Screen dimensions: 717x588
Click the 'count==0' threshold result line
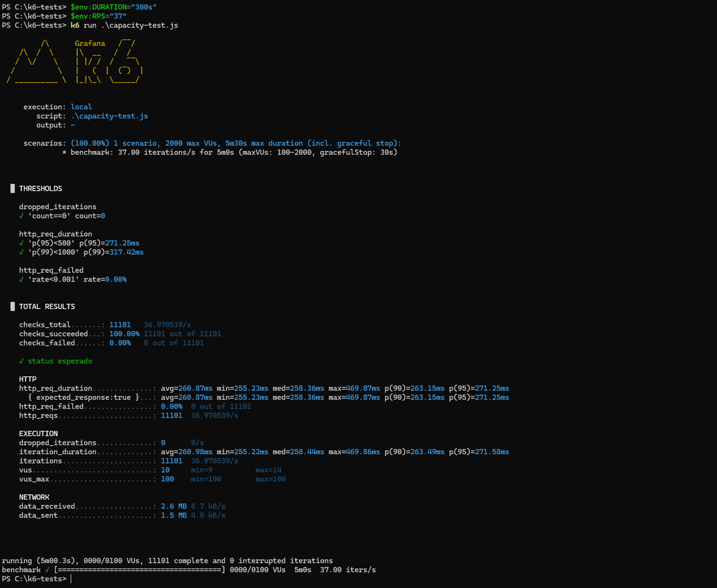tap(62, 216)
